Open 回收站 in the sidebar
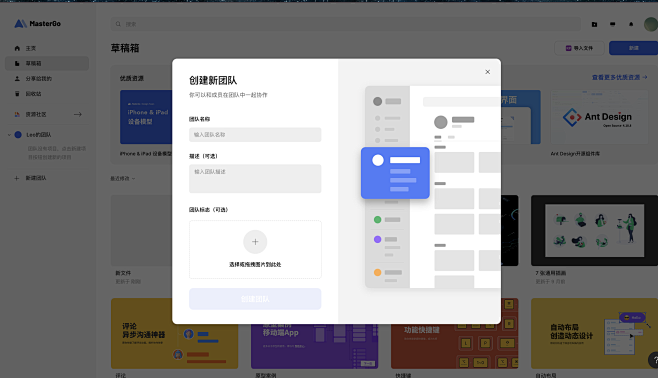The height and width of the screenshot is (378, 658). (x=47, y=94)
